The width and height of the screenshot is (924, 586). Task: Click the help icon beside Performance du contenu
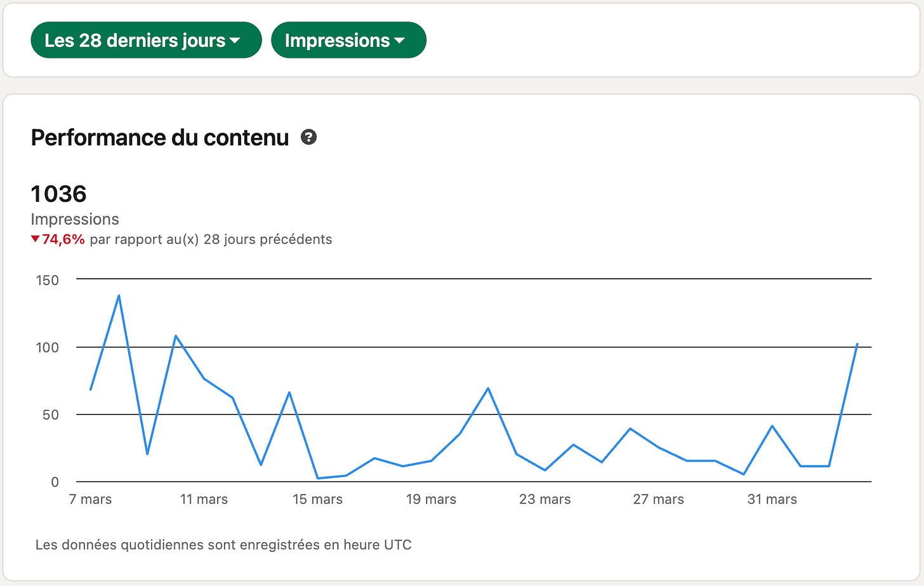309,137
